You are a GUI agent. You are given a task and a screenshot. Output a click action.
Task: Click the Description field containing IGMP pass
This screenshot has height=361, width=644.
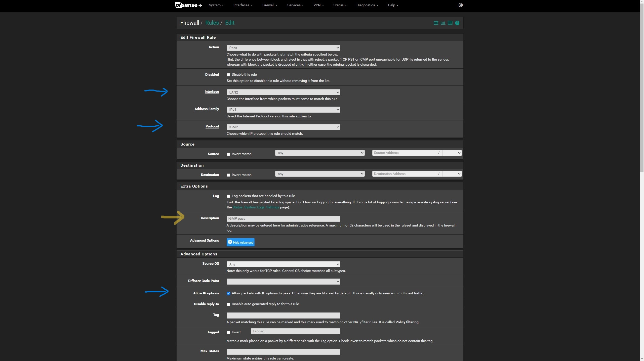click(283, 218)
